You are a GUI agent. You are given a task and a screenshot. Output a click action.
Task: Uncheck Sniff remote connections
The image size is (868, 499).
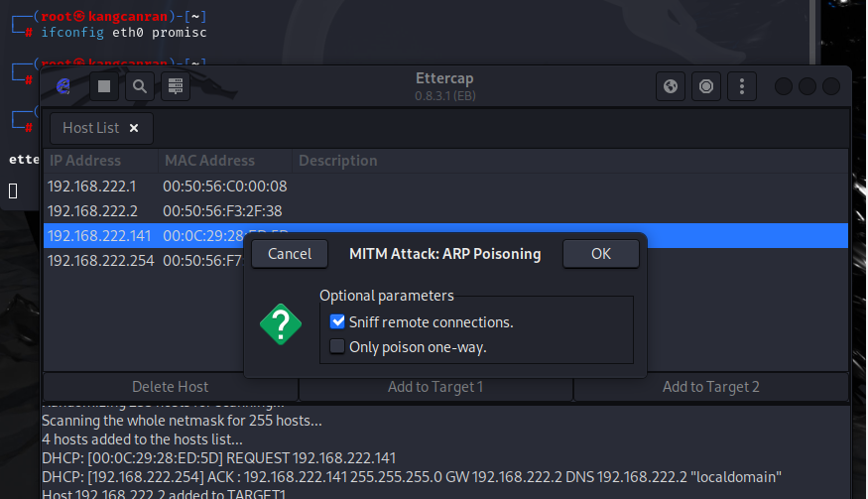pos(338,321)
